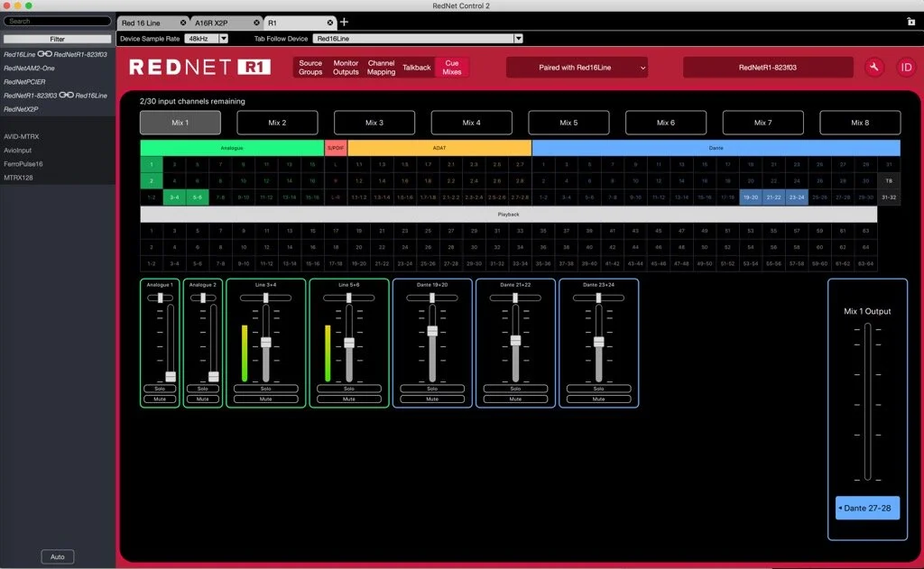Solo the Dante 23+24 channel
Viewport: 924px width, 569px height.
599,389
